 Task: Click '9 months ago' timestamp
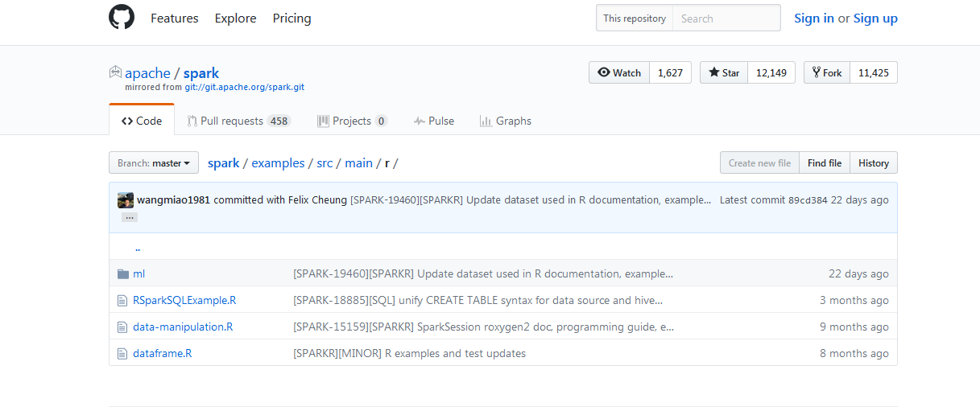(854, 327)
